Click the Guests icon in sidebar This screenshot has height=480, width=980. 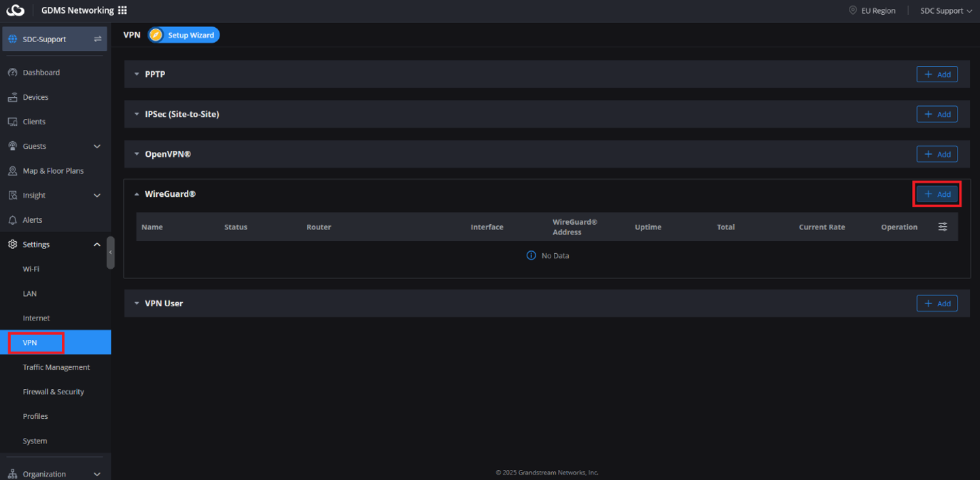click(12, 146)
